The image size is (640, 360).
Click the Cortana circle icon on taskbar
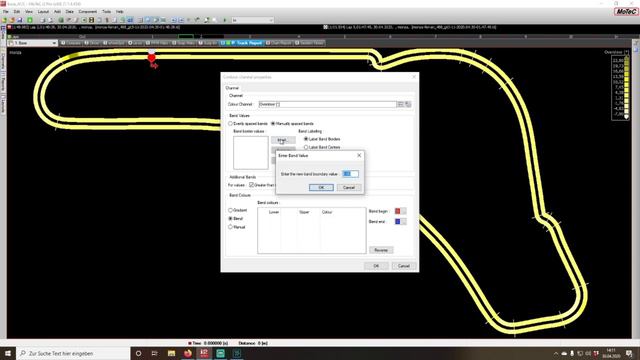138,353
